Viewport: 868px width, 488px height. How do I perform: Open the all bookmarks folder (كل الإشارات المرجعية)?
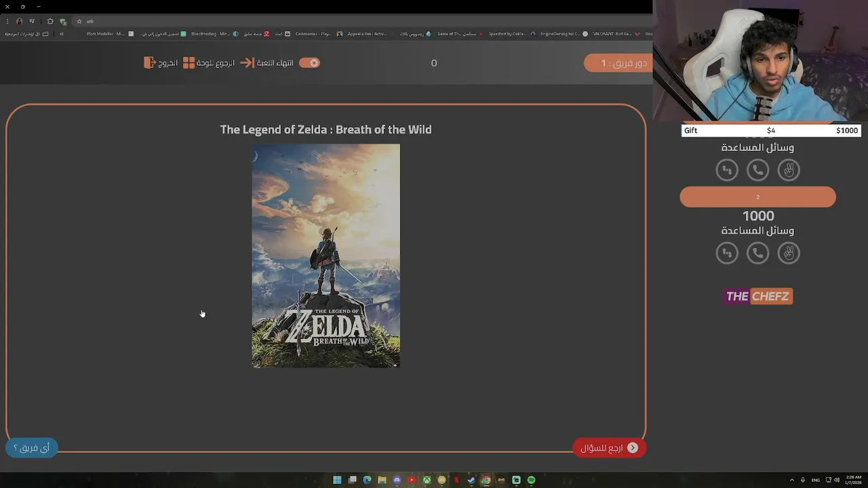[26, 34]
